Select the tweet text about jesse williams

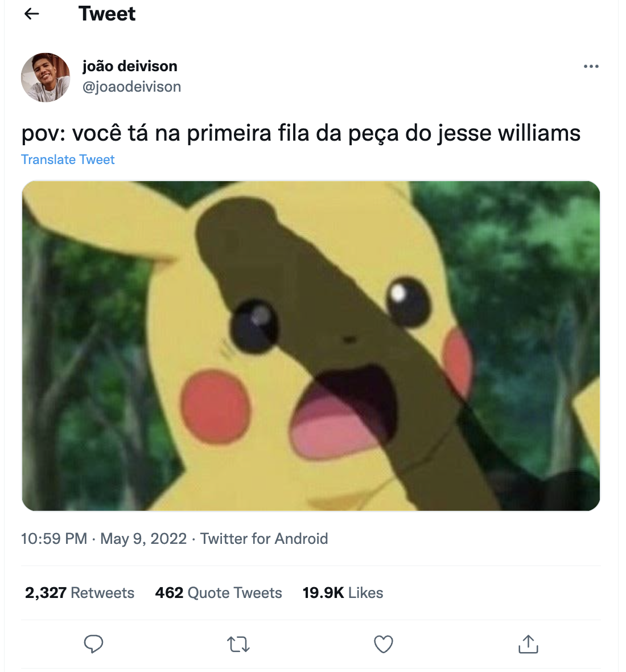[x=301, y=133]
